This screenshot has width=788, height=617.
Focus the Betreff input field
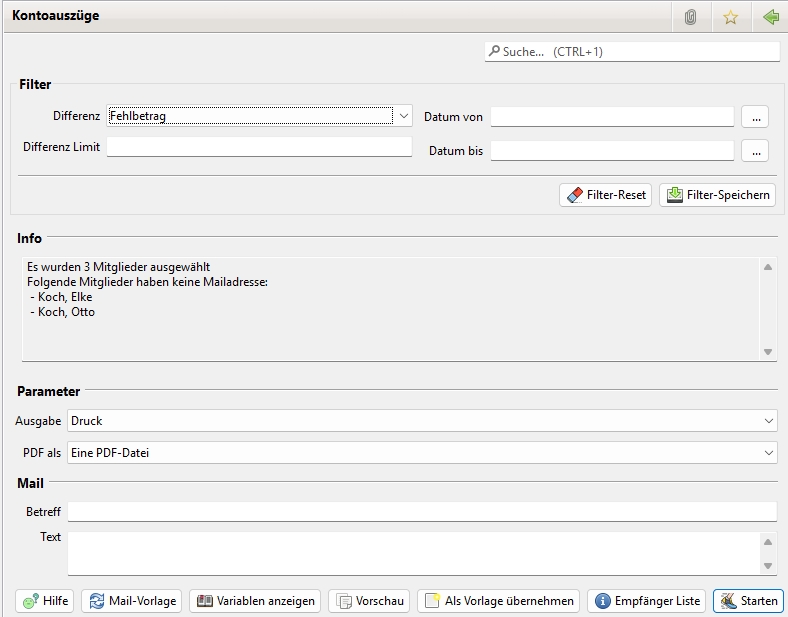click(x=421, y=512)
